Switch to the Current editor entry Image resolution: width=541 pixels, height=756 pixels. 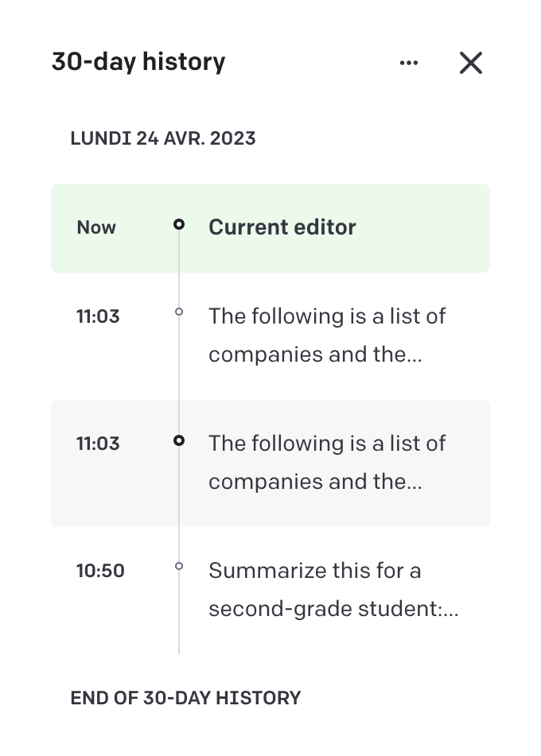(x=282, y=227)
